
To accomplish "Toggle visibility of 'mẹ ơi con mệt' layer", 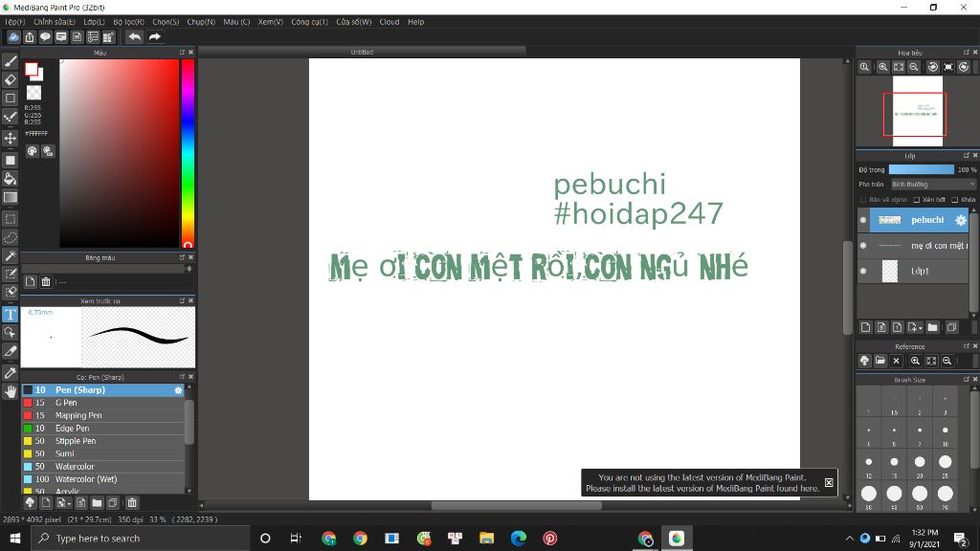I will pos(863,246).
